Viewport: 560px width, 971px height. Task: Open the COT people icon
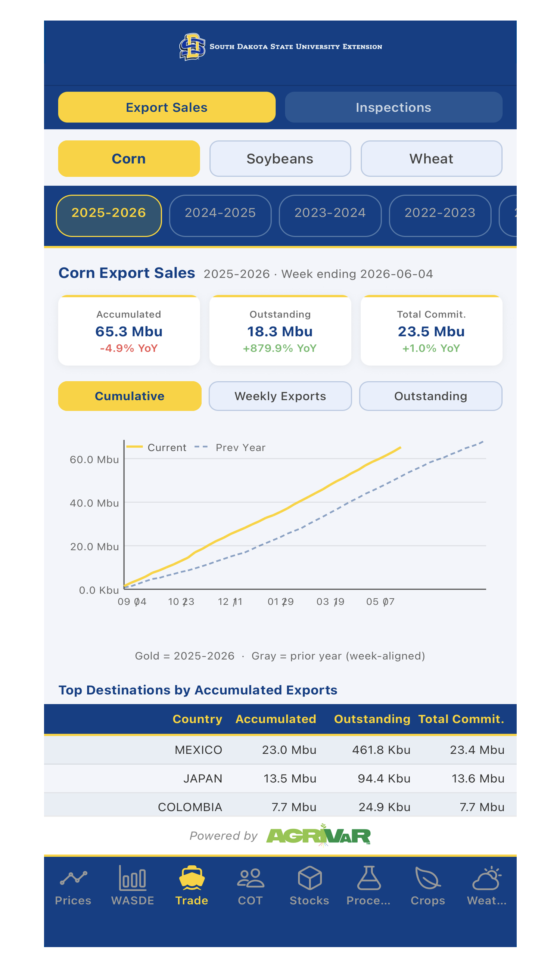click(251, 878)
